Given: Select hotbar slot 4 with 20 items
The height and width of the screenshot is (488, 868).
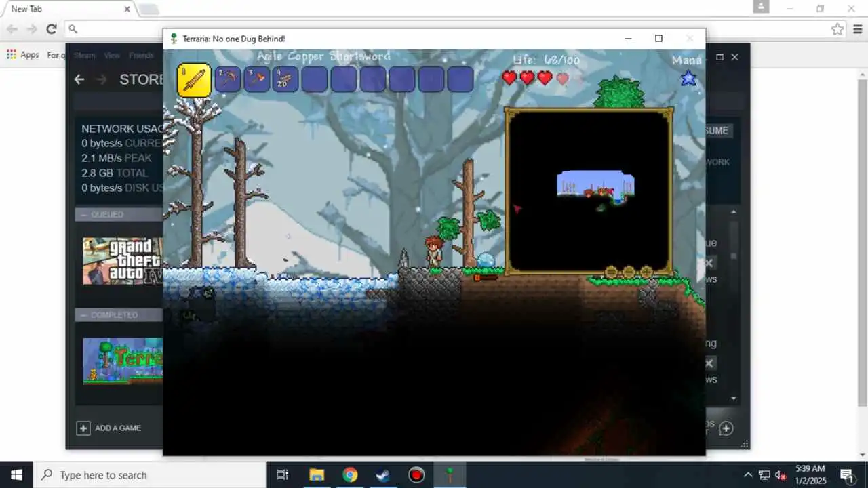Looking at the screenshot, I should [285, 80].
